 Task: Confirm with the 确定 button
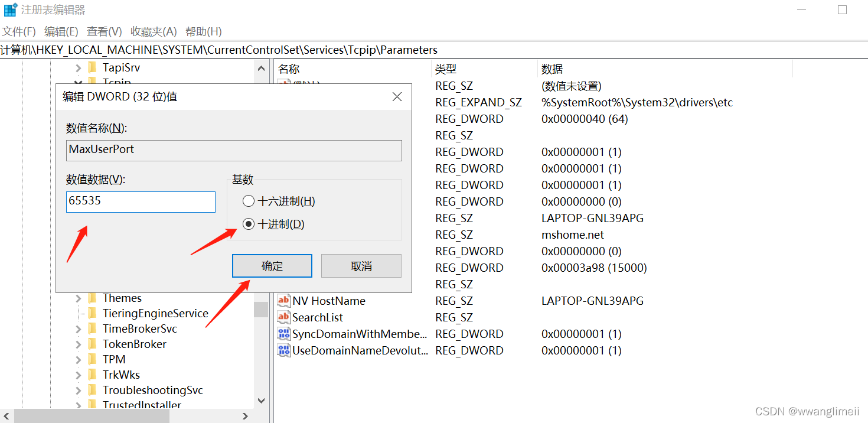272,266
